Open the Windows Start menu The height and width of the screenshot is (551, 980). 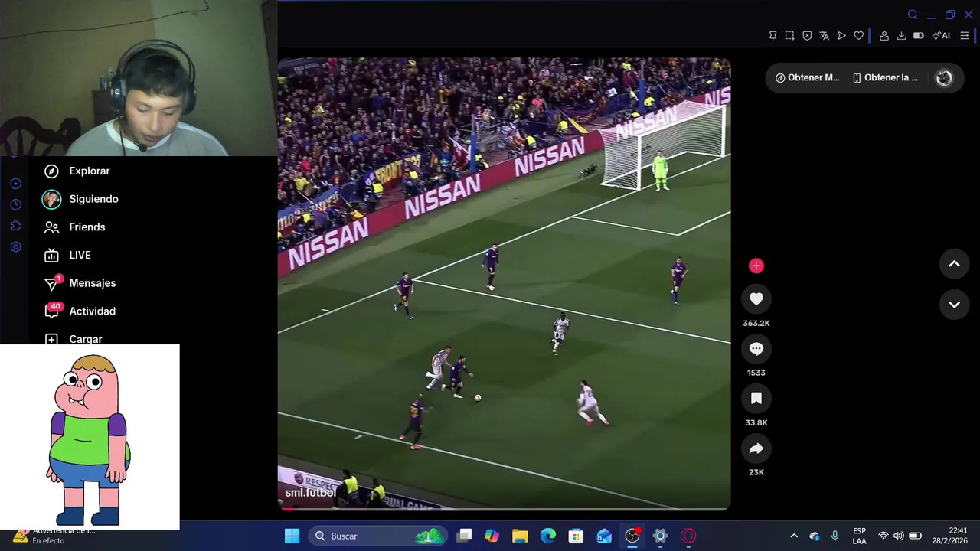point(292,536)
